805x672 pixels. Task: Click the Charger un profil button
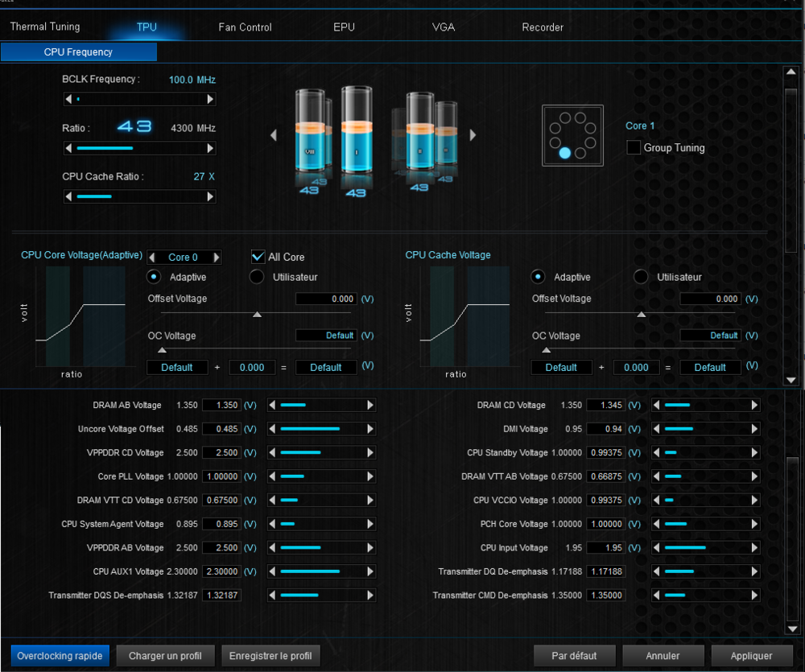pos(165,656)
